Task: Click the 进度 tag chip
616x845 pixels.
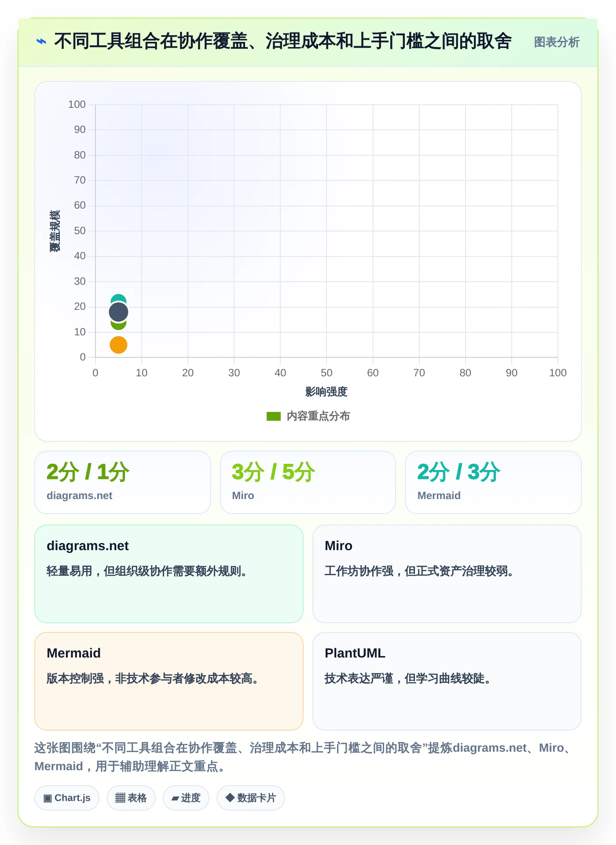Action: click(186, 798)
